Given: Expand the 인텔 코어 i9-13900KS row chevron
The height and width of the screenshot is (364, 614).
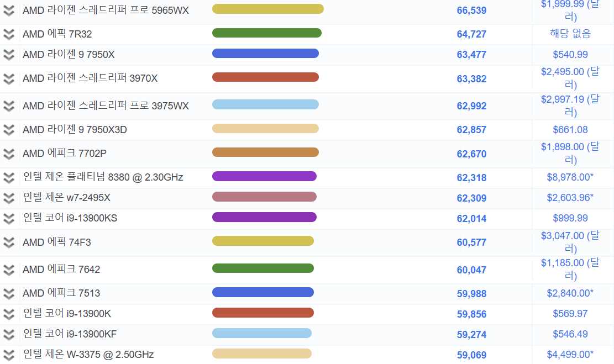Looking at the screenshot, I should pyautogui.click(x=9, y=218).
